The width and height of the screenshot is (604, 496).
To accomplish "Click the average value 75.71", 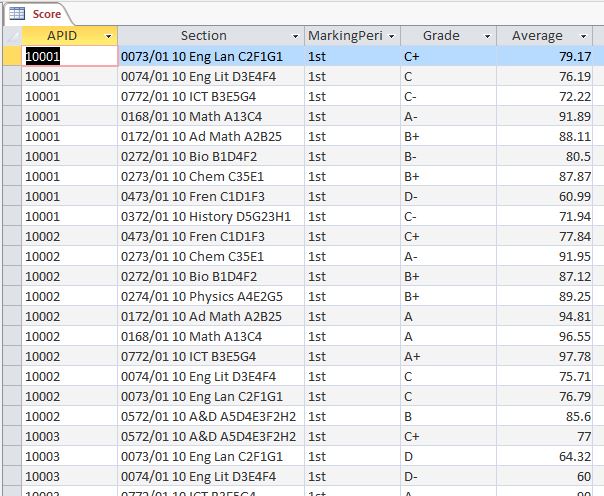I will point(575,377).
